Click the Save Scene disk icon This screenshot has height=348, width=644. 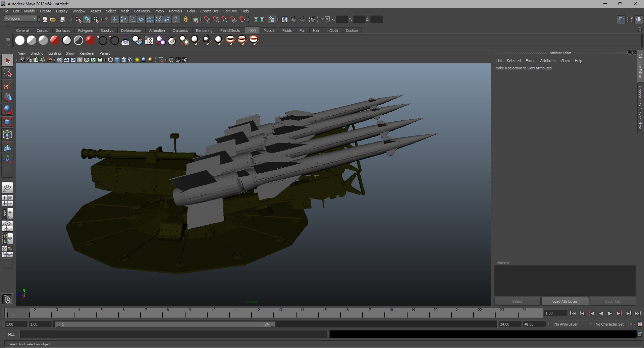click(62, 20)
